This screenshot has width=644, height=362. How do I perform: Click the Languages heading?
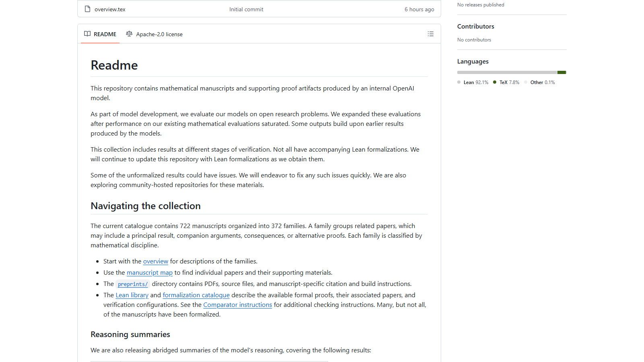[x=473, y=62]
